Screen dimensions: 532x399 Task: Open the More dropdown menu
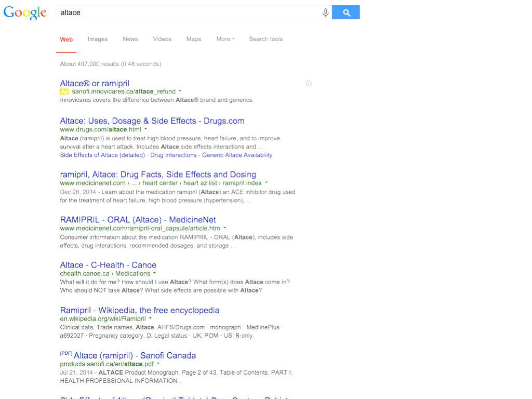point(225,39)
